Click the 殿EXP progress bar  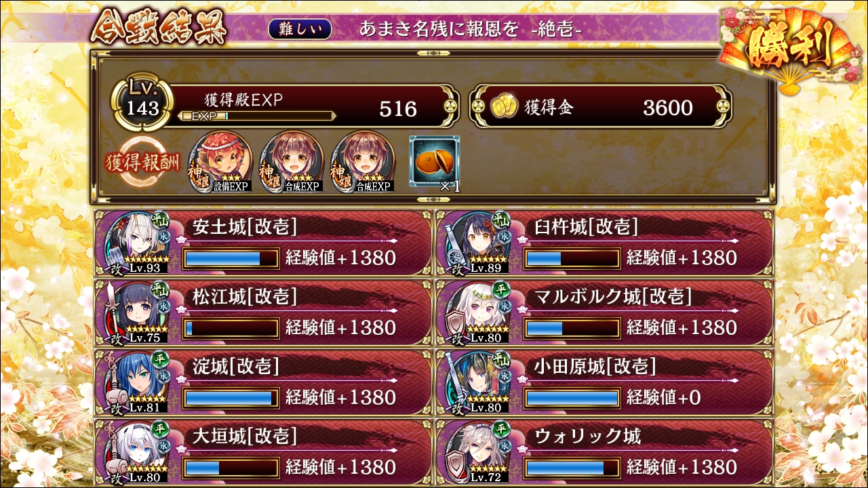click(256, 116)
